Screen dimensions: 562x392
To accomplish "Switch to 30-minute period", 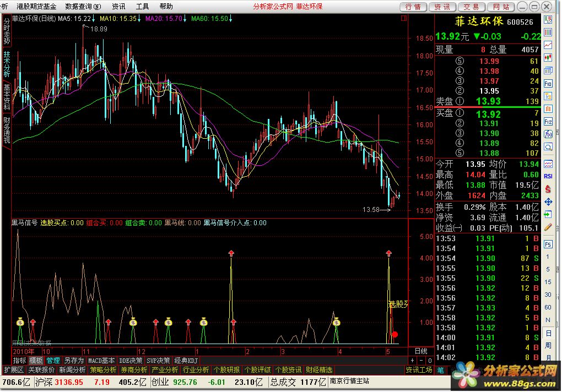I will click(x=548, y=295).
